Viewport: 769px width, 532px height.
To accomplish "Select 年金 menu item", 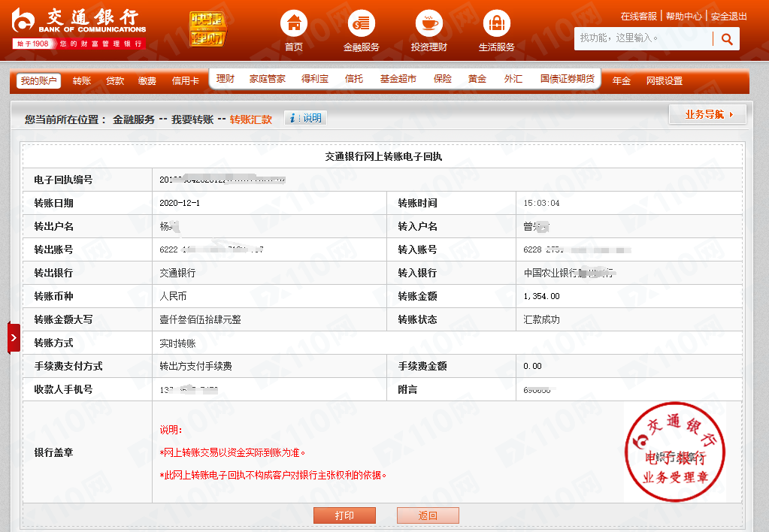I will pyautogui.click(x=622, y=81).
